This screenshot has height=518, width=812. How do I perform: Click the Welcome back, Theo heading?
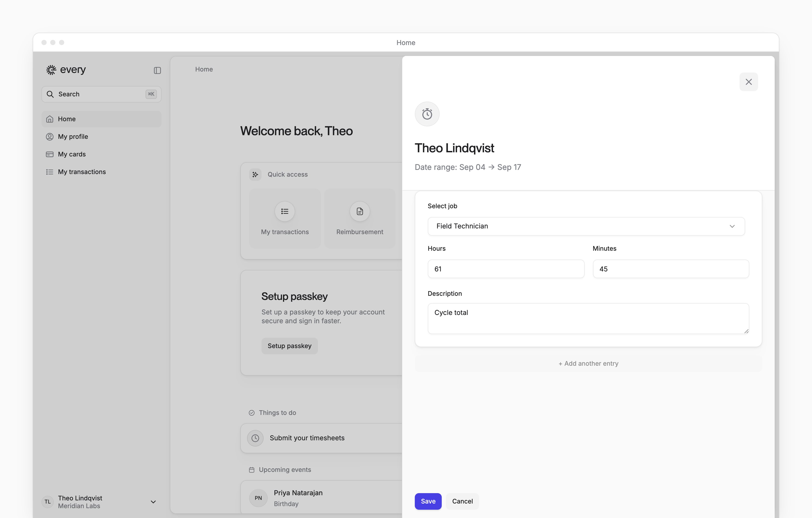tap(296, 131)
